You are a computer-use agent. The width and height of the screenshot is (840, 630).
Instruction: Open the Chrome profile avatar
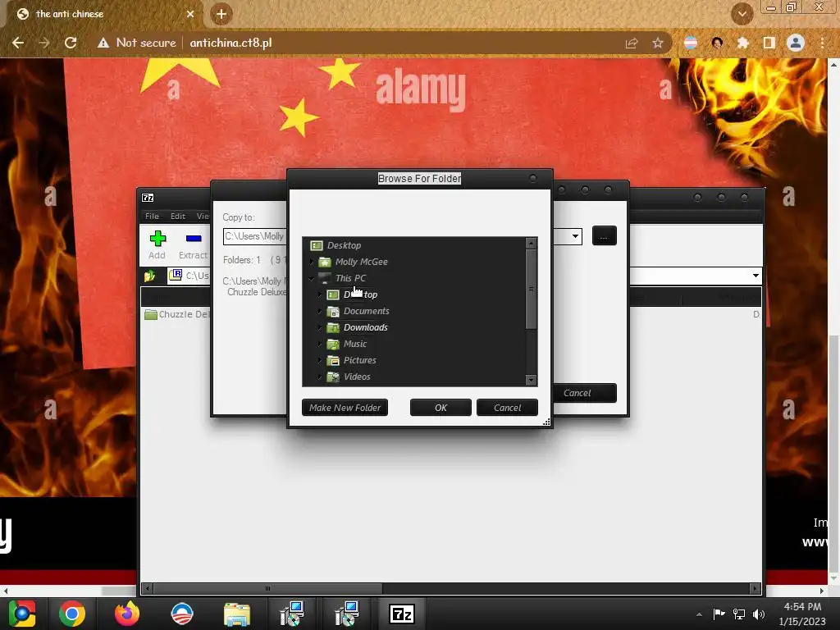796,43
